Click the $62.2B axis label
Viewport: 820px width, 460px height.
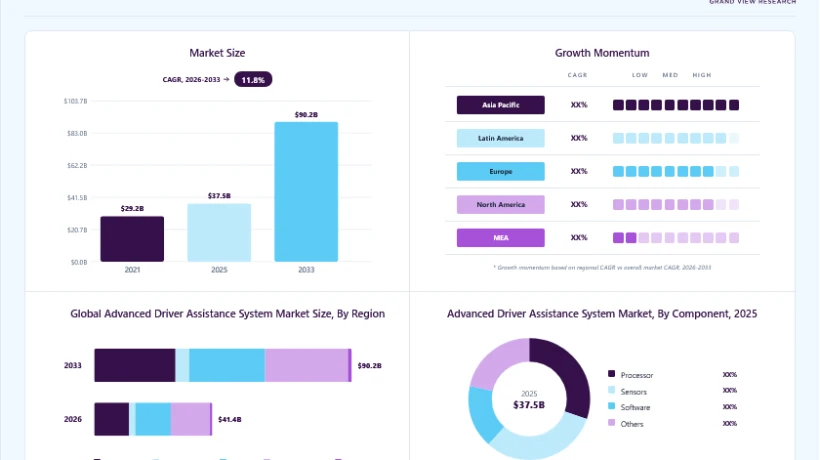[x=77, y=165]
